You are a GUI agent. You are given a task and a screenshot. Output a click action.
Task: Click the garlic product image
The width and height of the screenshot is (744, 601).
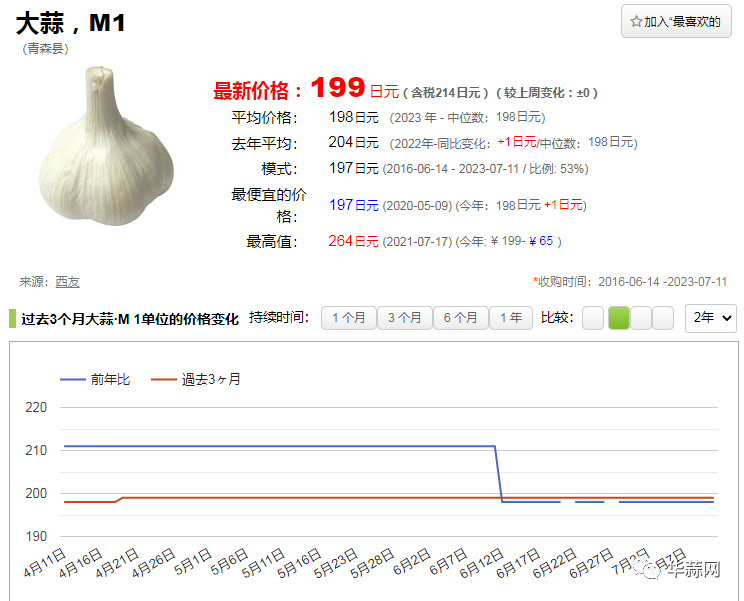106,146
